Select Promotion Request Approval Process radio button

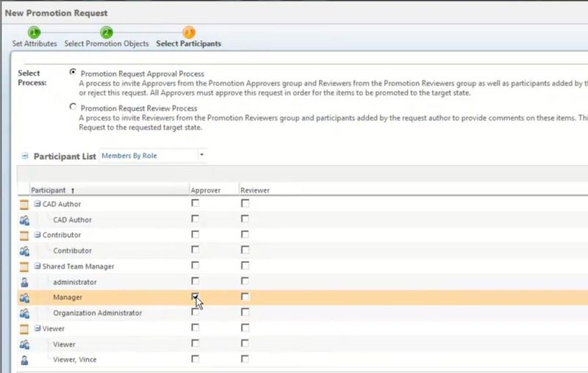(x=73, y=72)
